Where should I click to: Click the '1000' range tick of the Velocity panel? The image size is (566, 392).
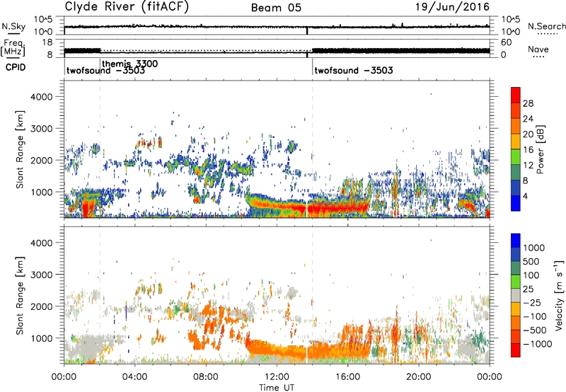coord(42,338)
